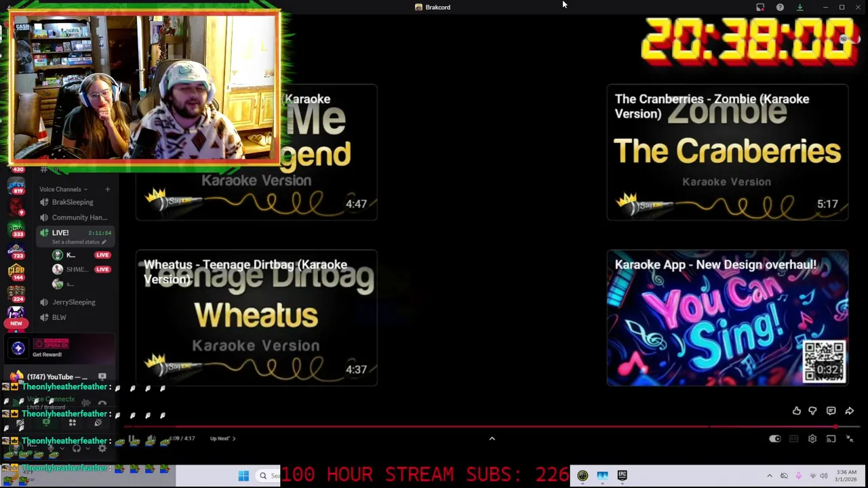The height and width of the screenshot is (488, 868).
Task: Play The Cranberries Zombie karaoke video
Action: coord(727,152)
